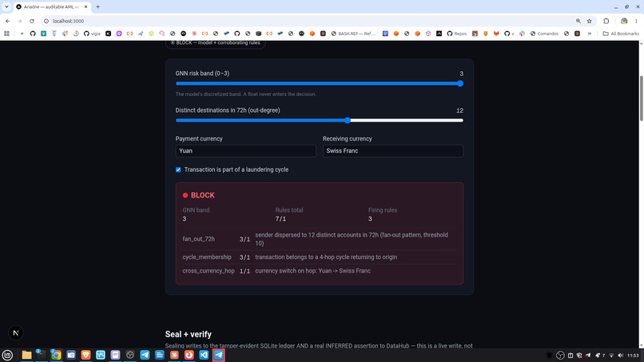Open the VS Code taskbar icon
644x362 pixels.
204,355
